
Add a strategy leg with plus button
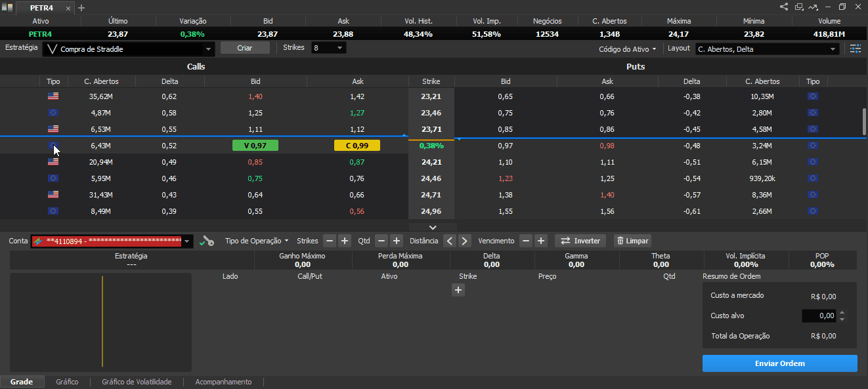click(458, 290)
